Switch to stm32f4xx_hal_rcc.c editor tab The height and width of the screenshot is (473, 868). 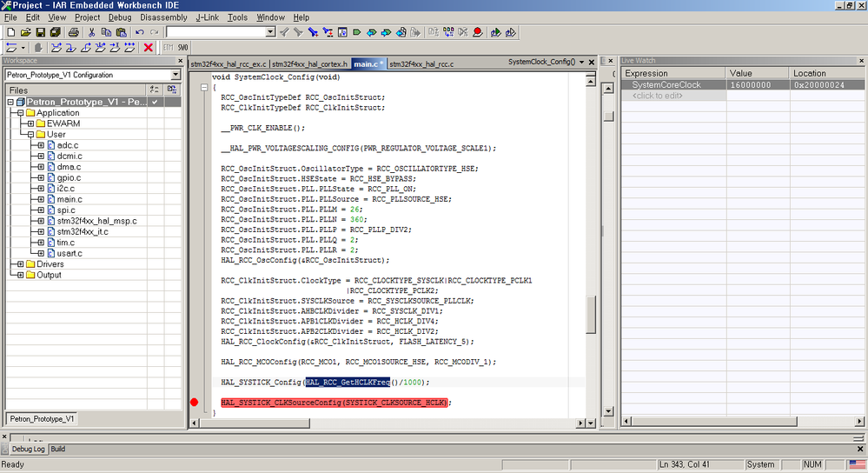point(421,64)
